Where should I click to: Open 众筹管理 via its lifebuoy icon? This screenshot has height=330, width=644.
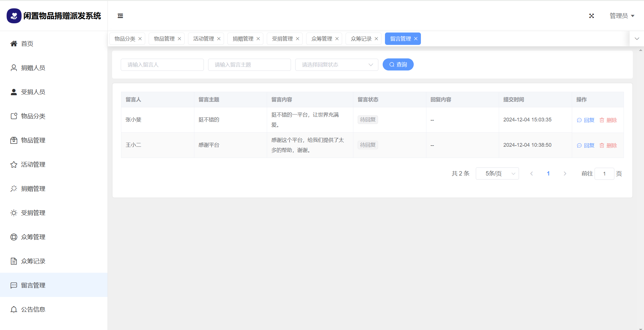point(14,237)
